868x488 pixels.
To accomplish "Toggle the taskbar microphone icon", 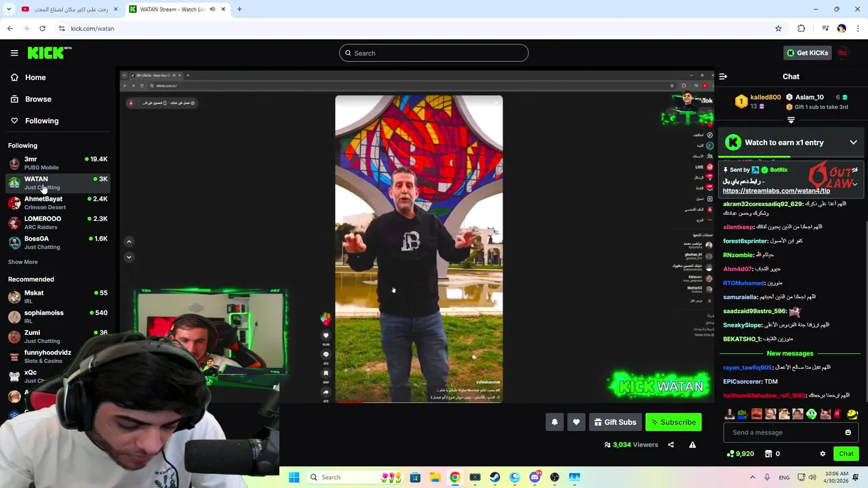I will 767,477.
